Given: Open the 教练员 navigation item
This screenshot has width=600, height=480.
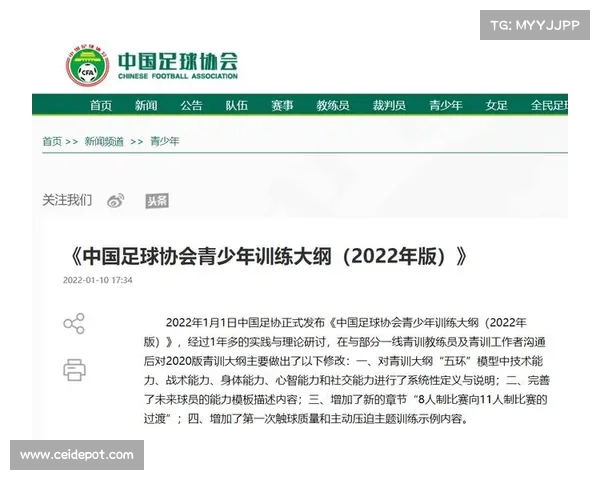Looking at the screenshot, I should coord(333,105).
